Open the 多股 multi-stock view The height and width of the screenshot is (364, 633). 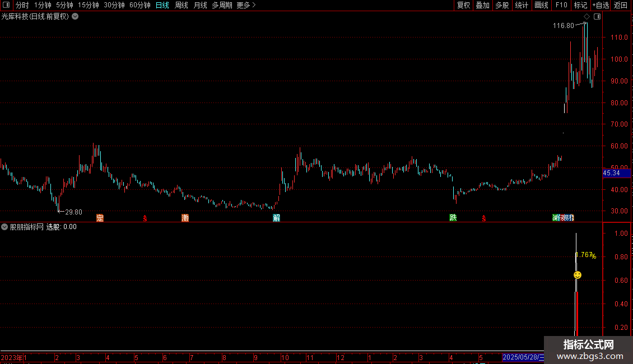[502, 5]
